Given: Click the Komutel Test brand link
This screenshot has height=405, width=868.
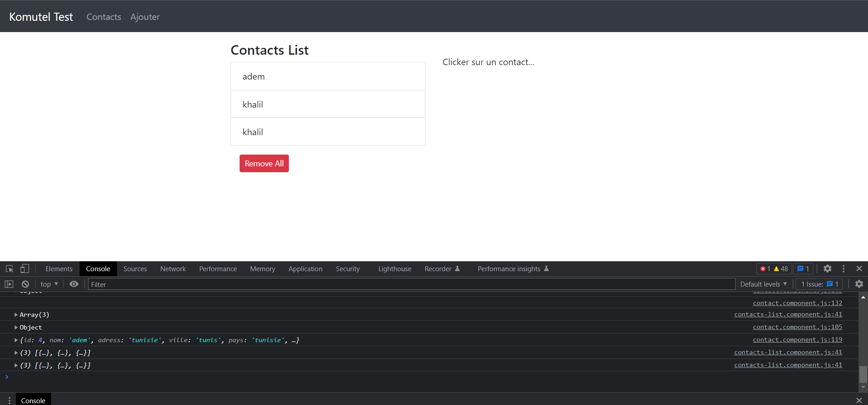Looking at the screenshot, I should (x=41, y=17).
